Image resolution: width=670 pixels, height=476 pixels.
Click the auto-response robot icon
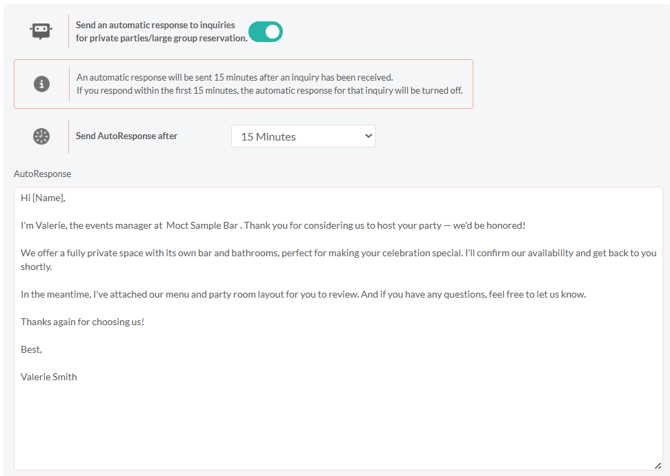pyautogui.click(x=41, y=31)
